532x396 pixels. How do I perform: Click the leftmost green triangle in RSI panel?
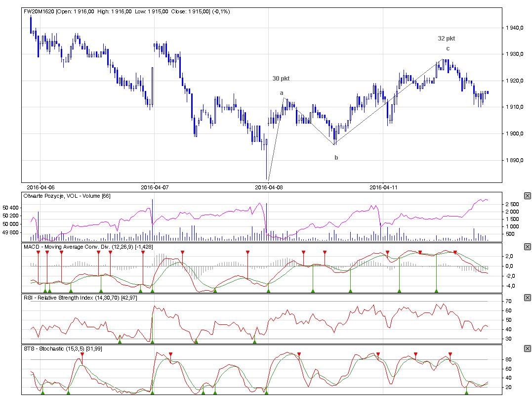pos(120,341)
